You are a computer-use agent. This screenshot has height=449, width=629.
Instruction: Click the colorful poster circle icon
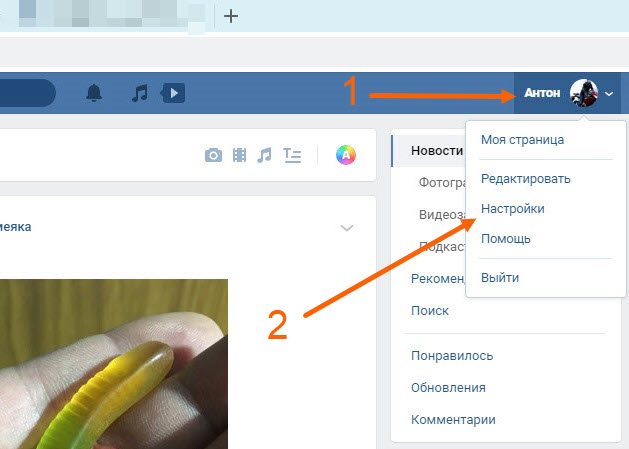345,155
